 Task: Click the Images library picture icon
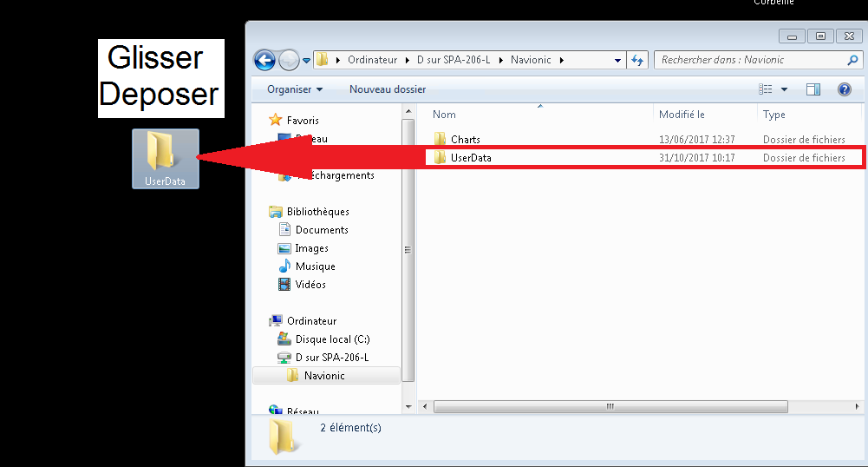(x=284, y=248)
